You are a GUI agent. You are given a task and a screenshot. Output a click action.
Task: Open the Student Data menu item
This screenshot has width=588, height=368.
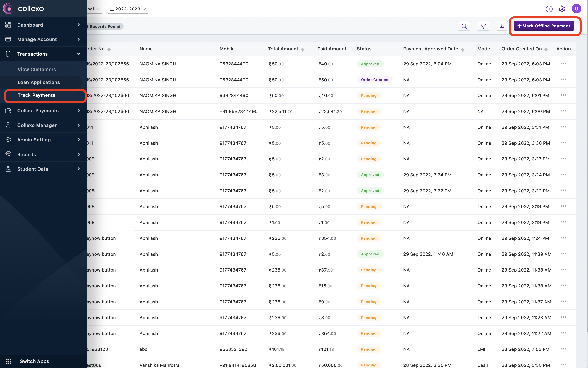click(43, 169)
